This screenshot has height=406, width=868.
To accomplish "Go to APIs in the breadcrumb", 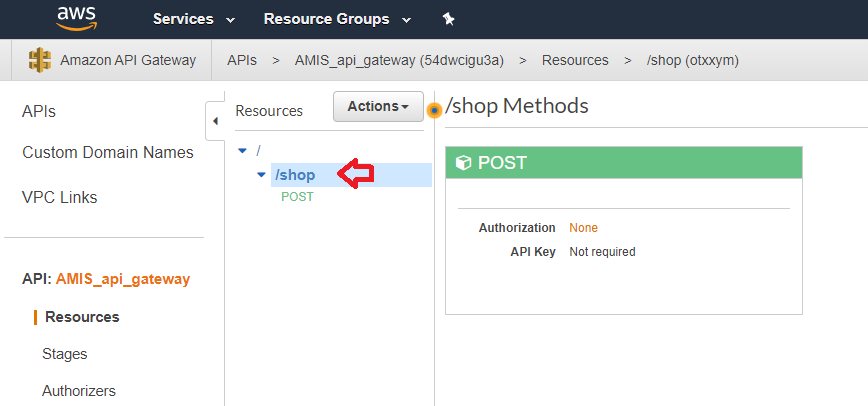I will point(242,60).
